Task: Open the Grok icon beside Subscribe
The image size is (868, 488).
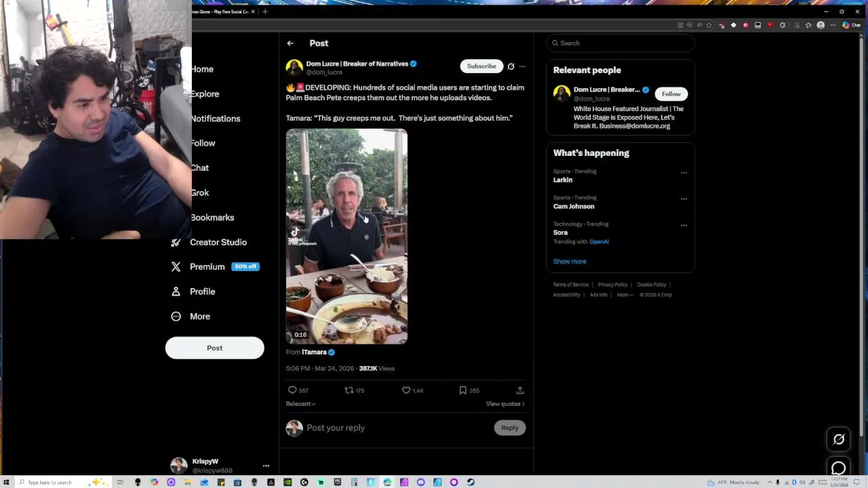Action: click(511, 66)
